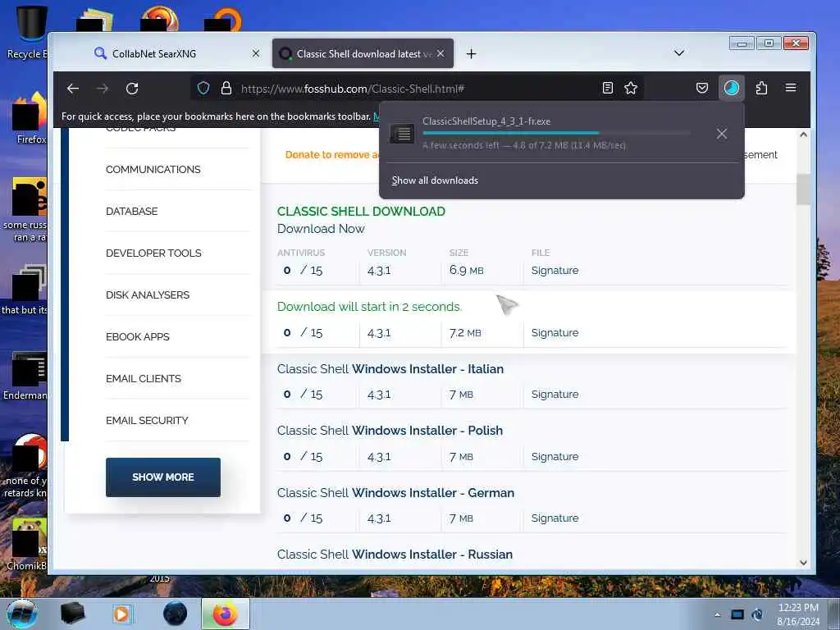This screenshot has height=630, width=840.
Task: Click Donate to remove ads link
Action: 332,155
